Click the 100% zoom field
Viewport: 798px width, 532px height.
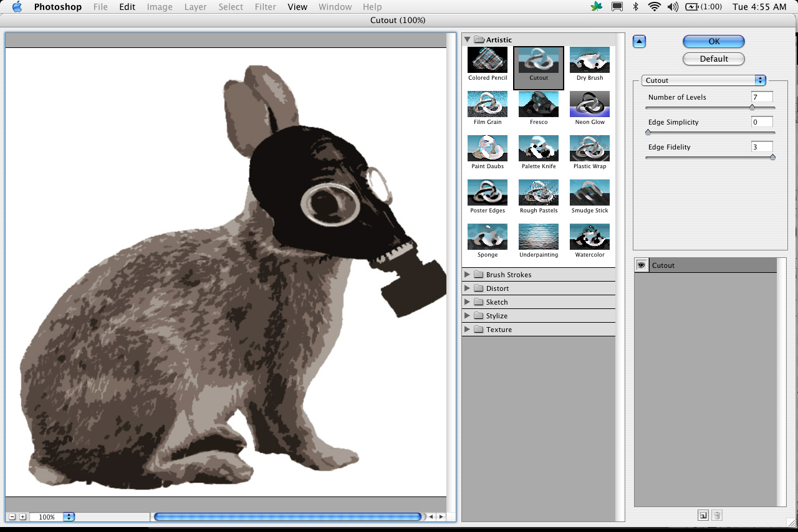point(47,517)
